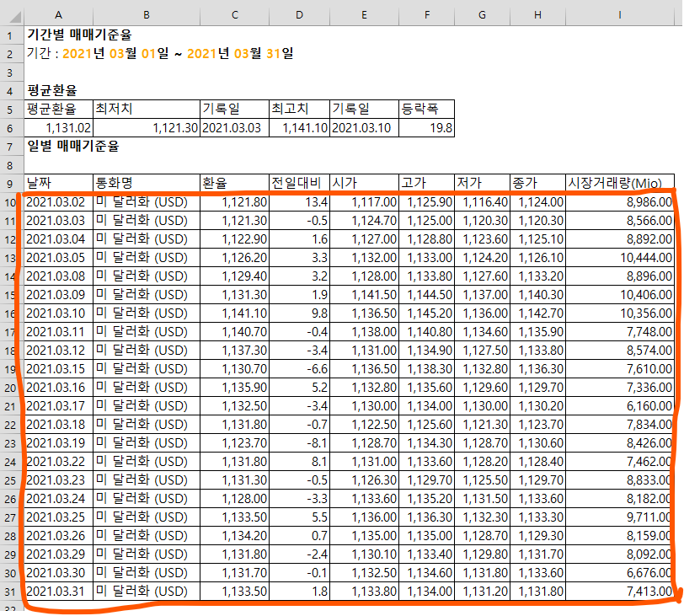
Task: Click the '일별 매매기준율' heading cell
Action: tap(72, 146)
